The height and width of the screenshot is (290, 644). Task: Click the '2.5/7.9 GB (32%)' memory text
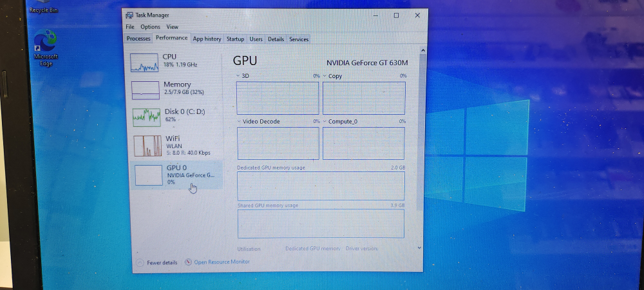tap(184, 92)
